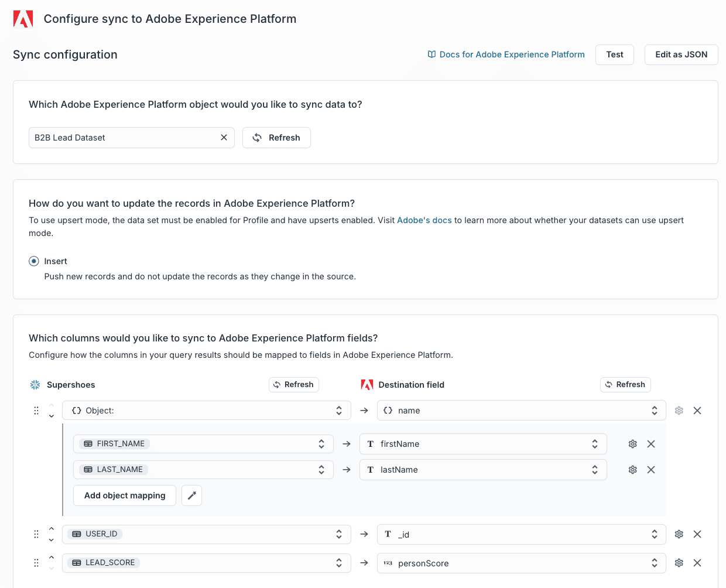Open settings gear for personScore mapping

point(679,563)
